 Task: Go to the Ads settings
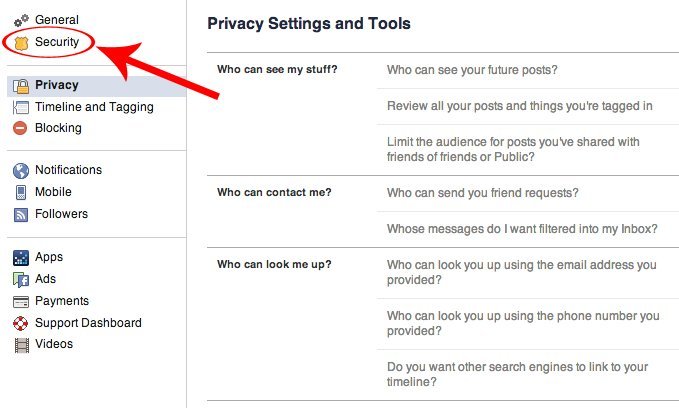pyautogui.click(x=46, y=279)
